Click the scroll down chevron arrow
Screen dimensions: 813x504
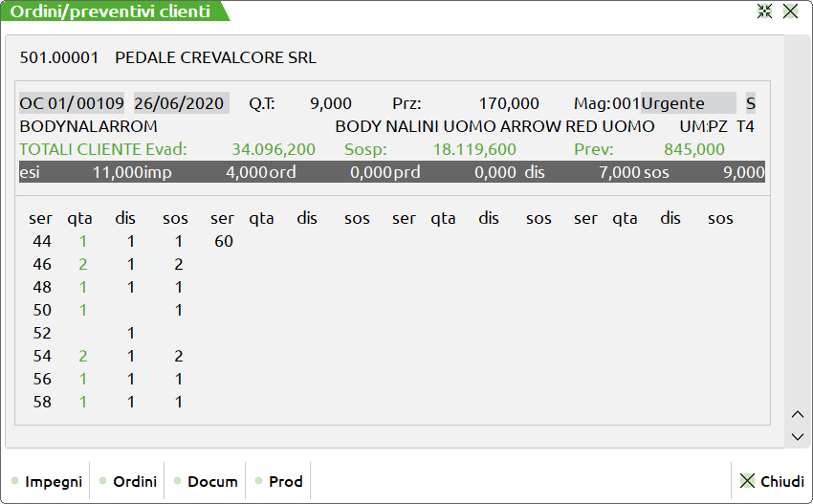798,436
